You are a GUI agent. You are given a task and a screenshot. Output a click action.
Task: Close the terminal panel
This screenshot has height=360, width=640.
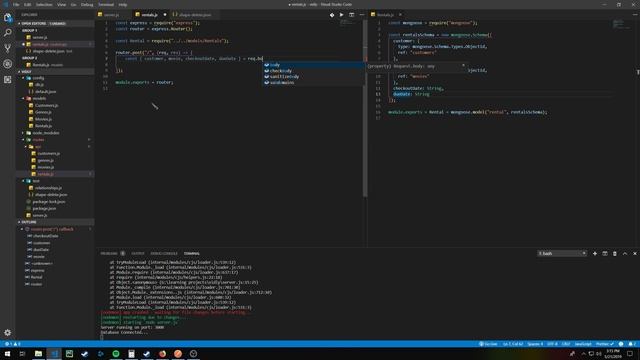[x=635, y=253]
